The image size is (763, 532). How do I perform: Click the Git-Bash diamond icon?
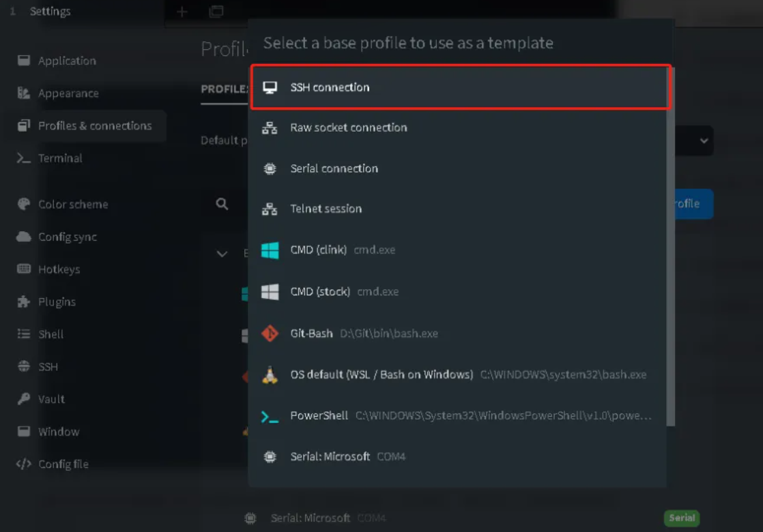tap(270, 334)
